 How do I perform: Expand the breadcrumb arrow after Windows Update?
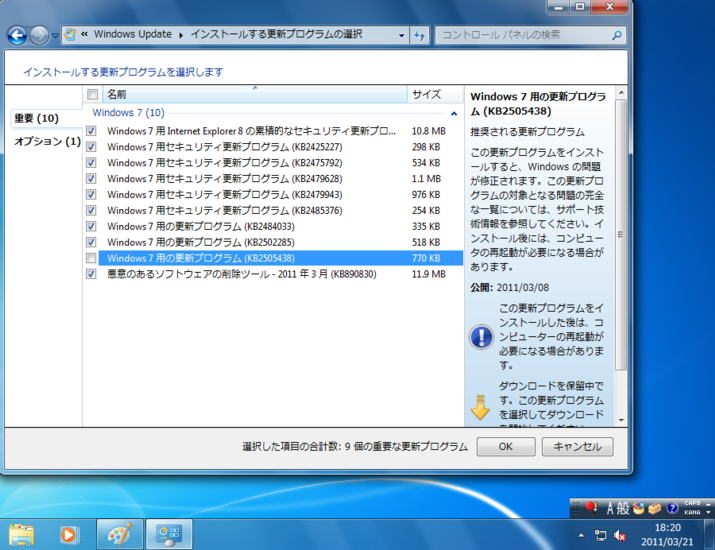pos(181,35)
